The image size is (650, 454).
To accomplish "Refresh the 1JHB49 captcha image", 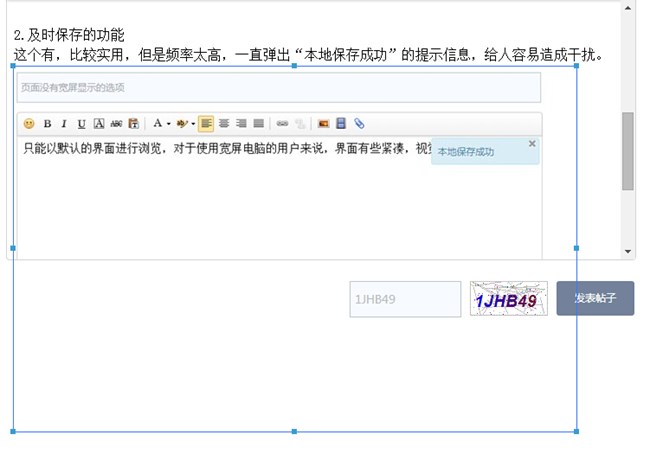I will point(508,299).
